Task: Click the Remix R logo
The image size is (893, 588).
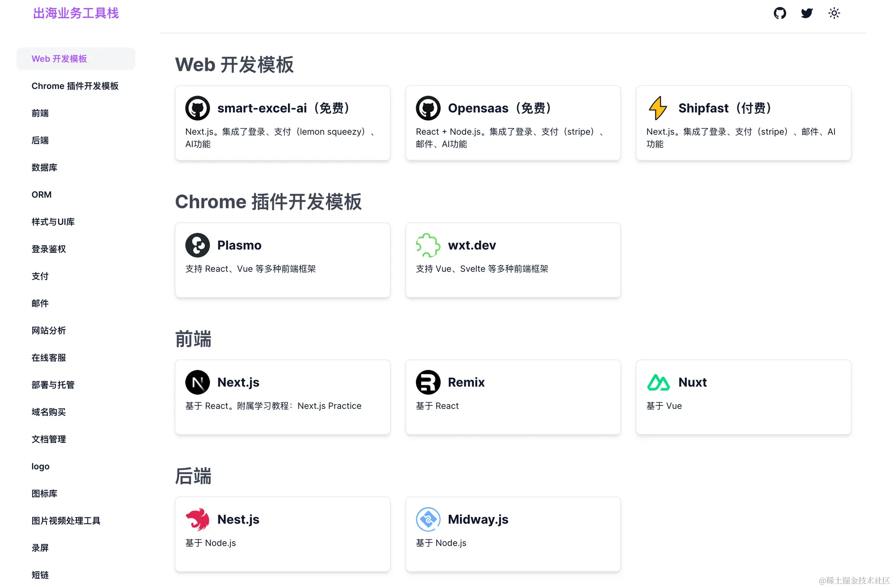Action: click(428, 382)
